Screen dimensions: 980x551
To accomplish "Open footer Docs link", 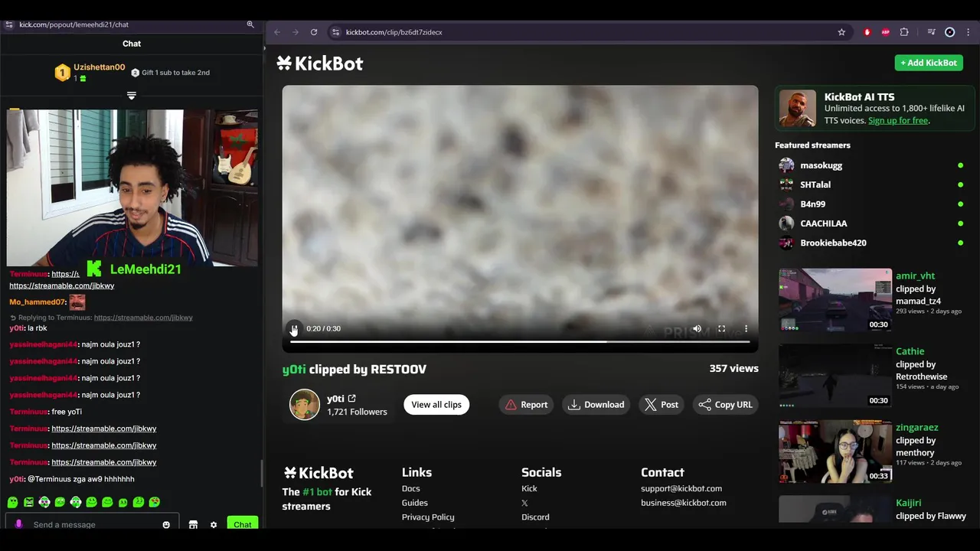I will click(x=411, y=488).
